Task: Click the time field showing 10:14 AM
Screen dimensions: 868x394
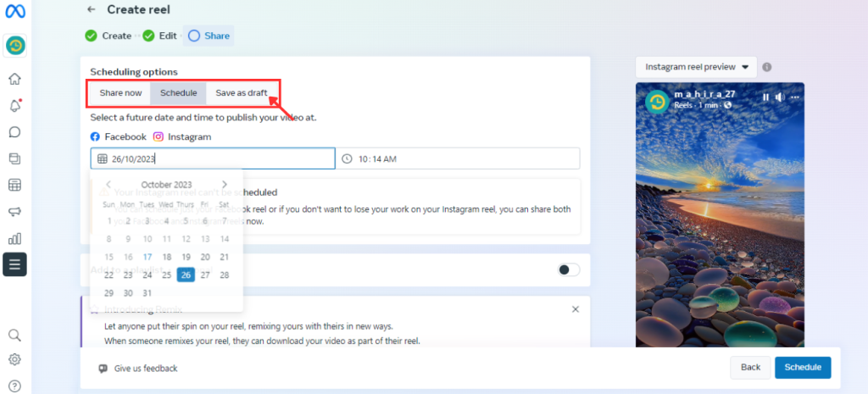Action: pyautogui.click(x=459, y=158)
